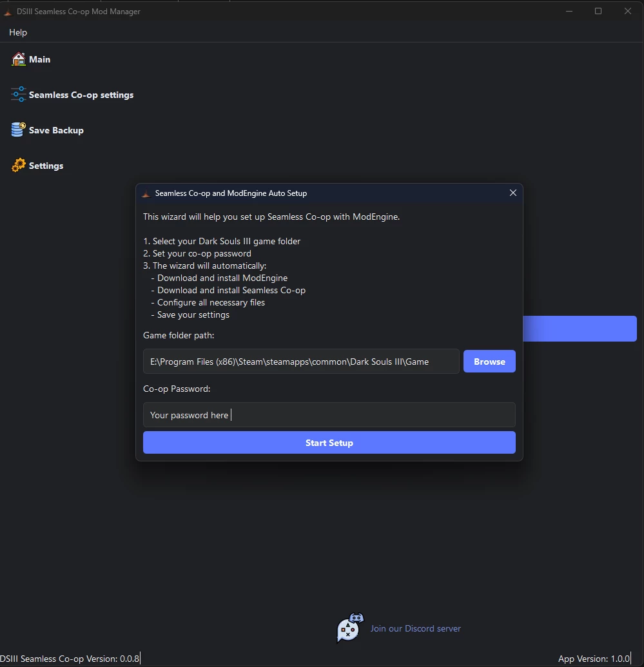Click the orange Settings gear icon
The height and width of the screenshot is (667, 644).
(x=18, y=165)
